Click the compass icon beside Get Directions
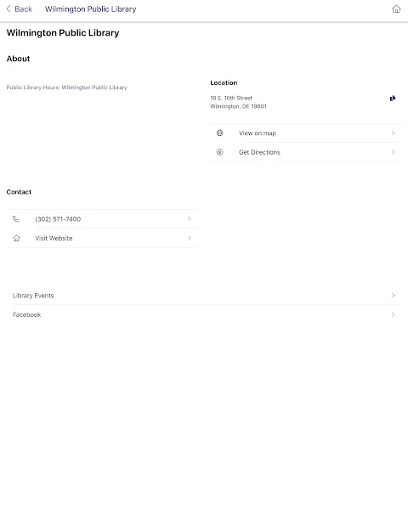Screen dimensions: 408x532 pos(220,152)
